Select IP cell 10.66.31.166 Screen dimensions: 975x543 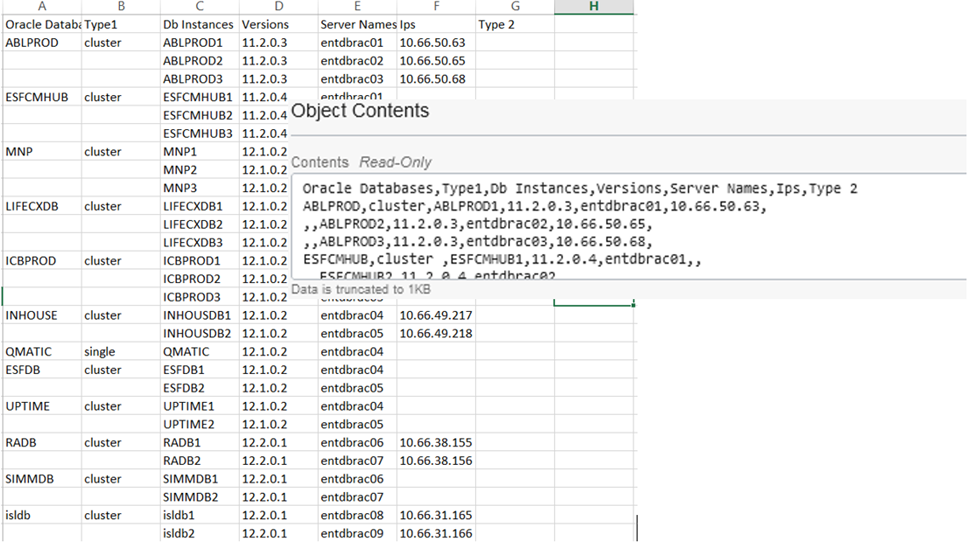coord(437,533)
